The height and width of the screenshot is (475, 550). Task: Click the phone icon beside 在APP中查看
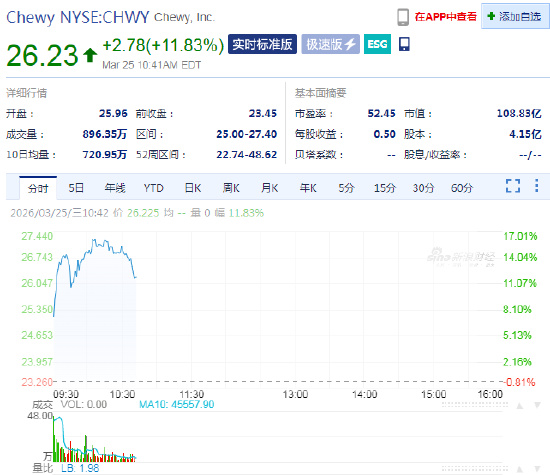coord(403,17)
